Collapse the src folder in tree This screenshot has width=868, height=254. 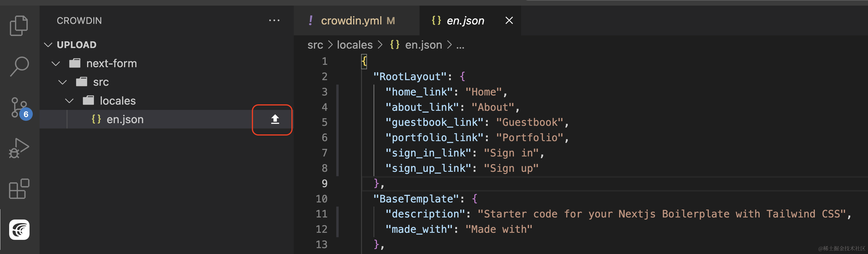pos(63,82)
